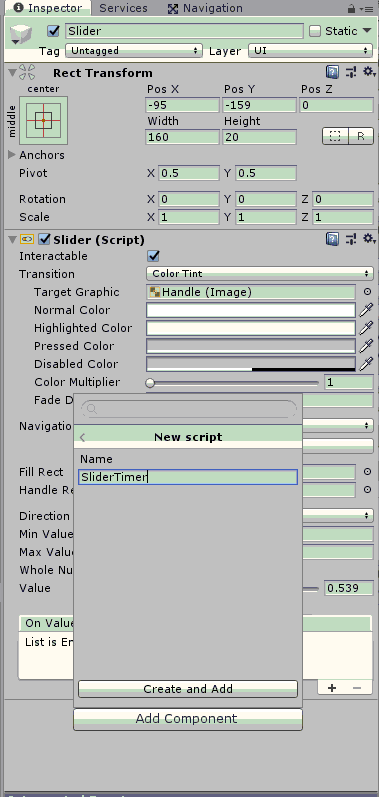Open Handle Rect object picker
The width and height of the screenshot is (379, 797).
(x=367, y=490)
